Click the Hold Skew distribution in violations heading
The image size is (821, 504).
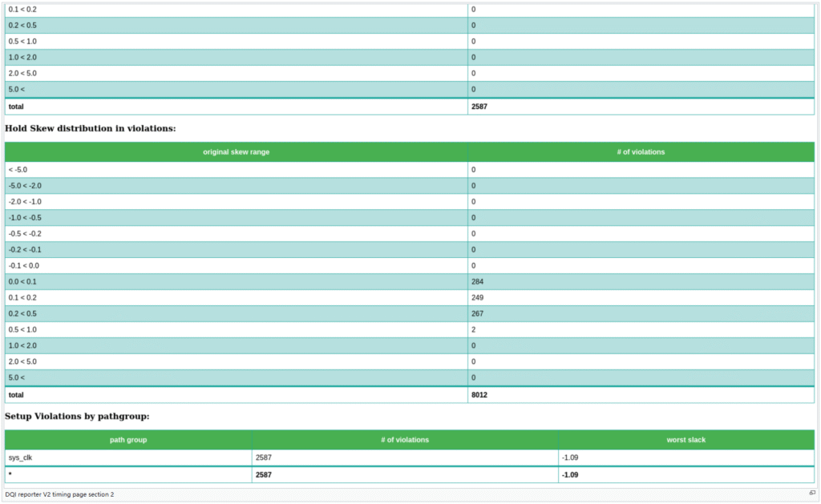pos(91,128)
